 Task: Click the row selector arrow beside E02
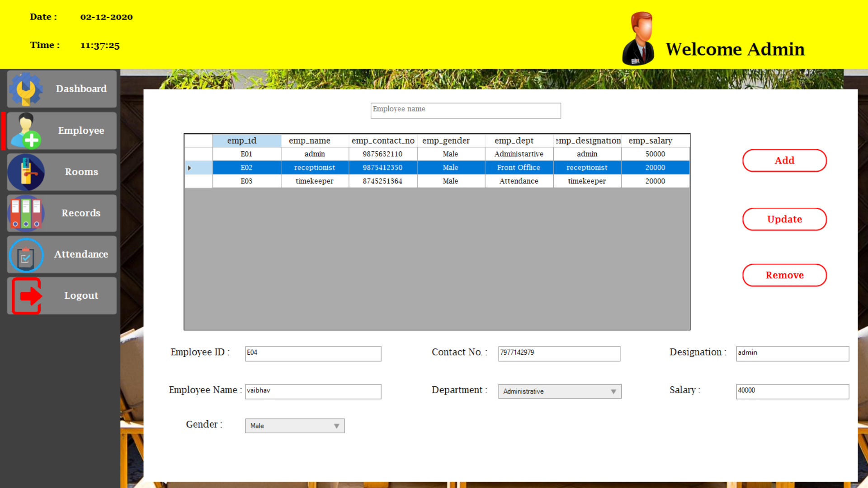(189, 168)
